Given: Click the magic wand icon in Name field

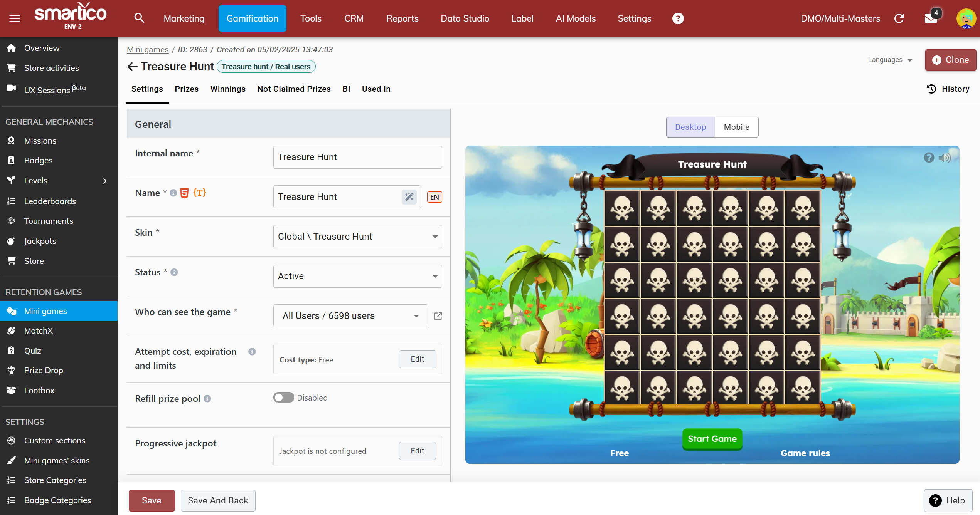Looking at the screenshot, I should (409, 197).
